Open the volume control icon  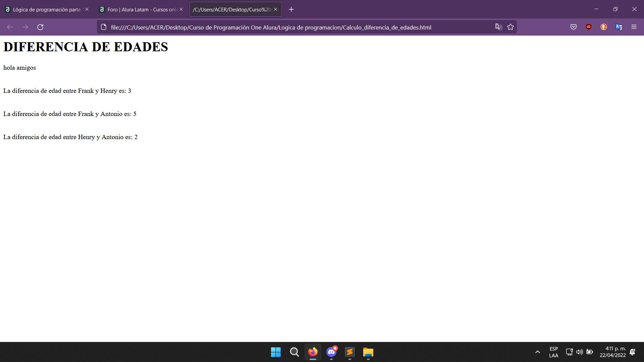pyautogui.click(x=579, y=352)
